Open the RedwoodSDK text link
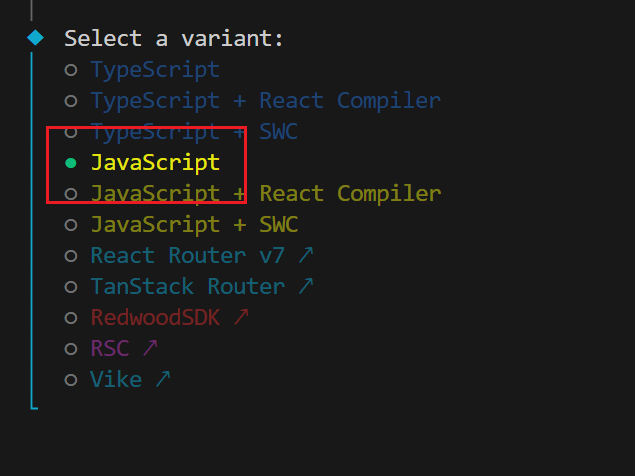Image resolution: width=635 pixels, height=476 pixels. (156, 318)
